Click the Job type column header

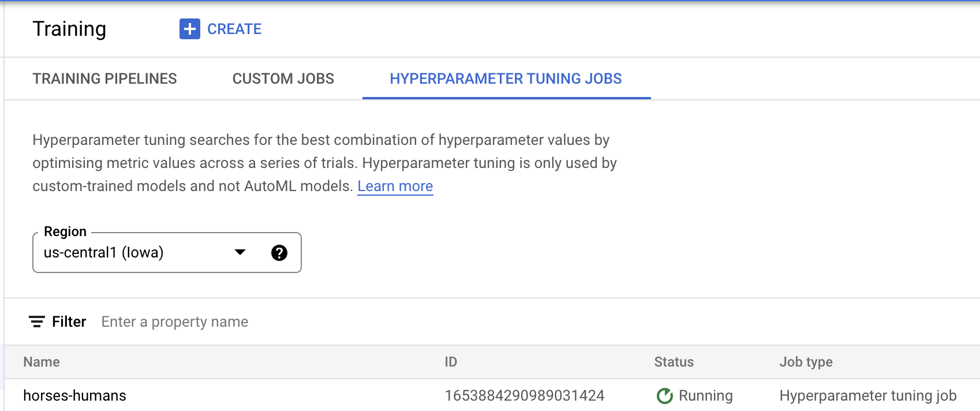click(806, 362)
